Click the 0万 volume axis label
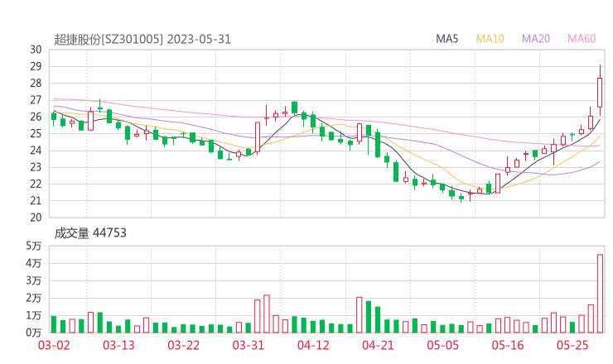 pyautogui.click(x=34, y=333)
